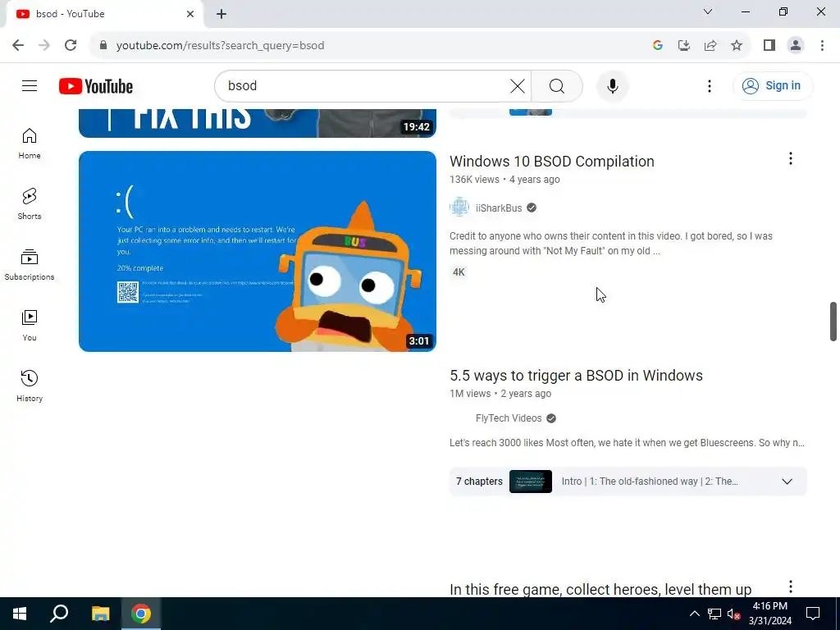Click the 4K badge on the compilation video
Image resolution: width=840 pixels, height=630 pixels.
[459, 272]
